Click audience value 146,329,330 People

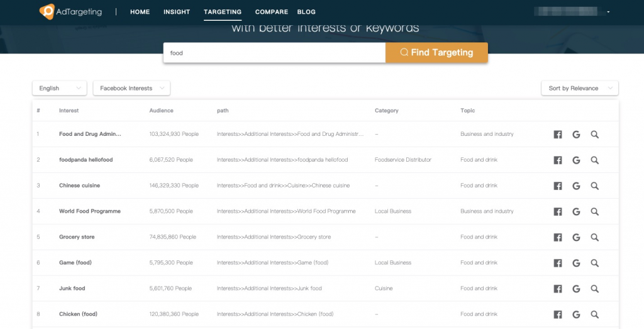click(174, 185)
